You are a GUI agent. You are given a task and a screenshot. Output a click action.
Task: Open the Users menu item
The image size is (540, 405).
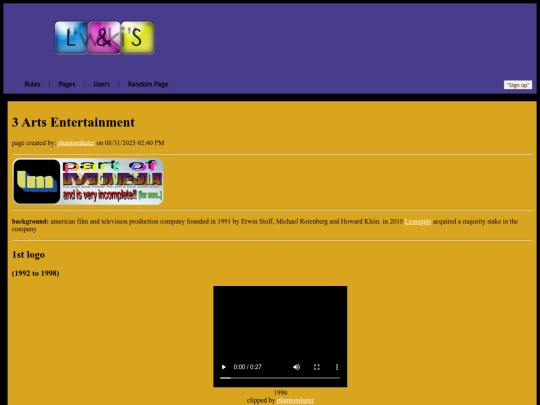102,84
